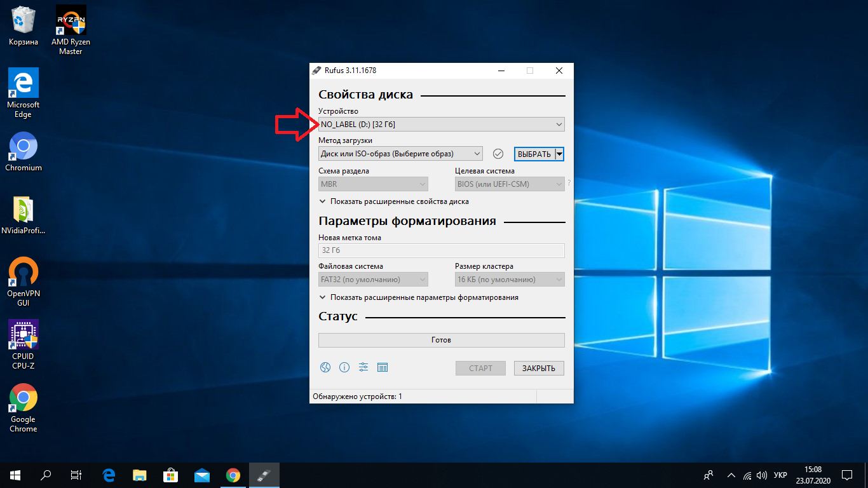Open Устройство dropdown NO_LABEL (D:)

click(442, 125)
